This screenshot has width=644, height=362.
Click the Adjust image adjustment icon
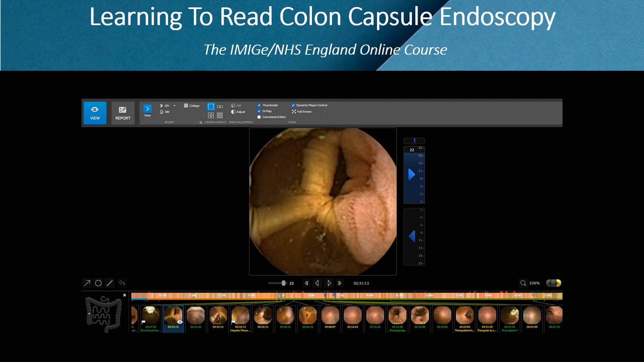tap(238, 112)
